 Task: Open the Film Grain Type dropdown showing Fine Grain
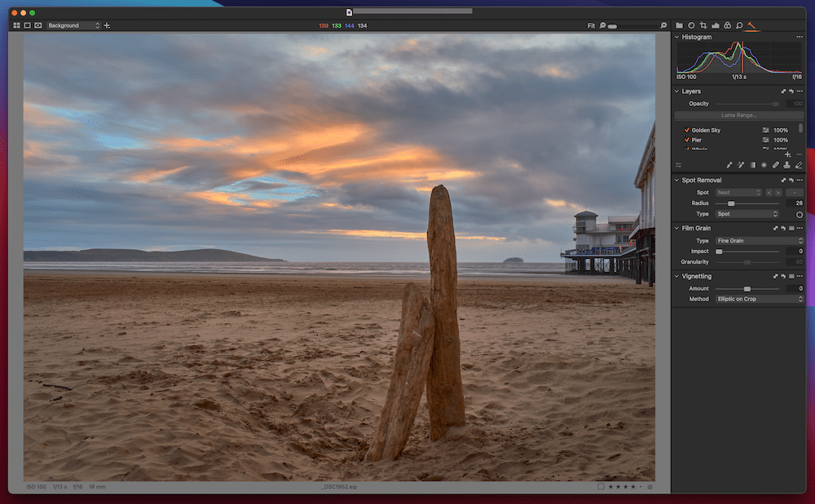pos(758,240)
